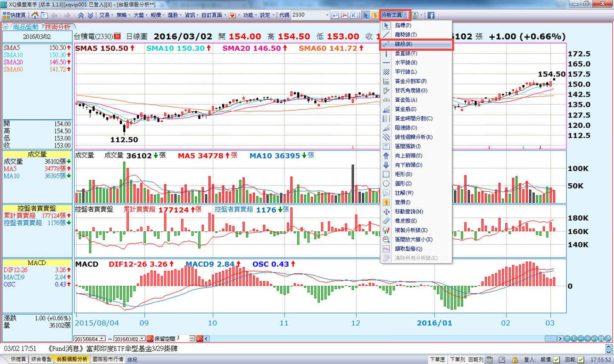Click the 下單列 button
Viewport: 614px width, 364px height.
click(x=457, y=360)
